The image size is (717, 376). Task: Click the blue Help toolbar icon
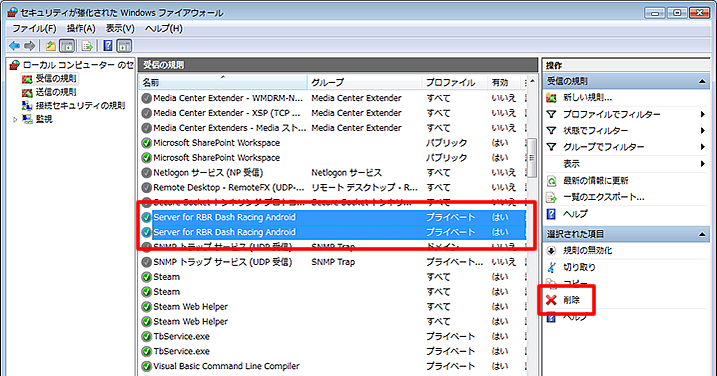point(108,45)
